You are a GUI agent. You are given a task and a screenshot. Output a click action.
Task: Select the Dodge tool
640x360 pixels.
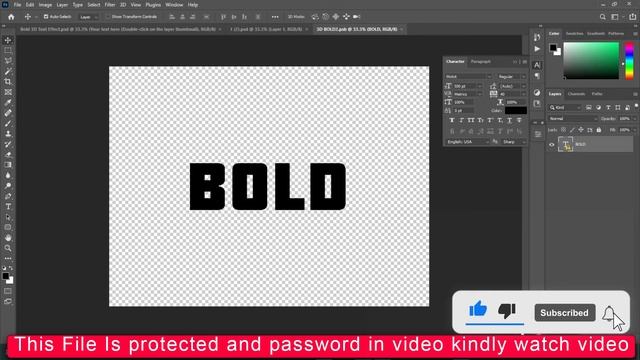pyautogui.click(x=8, y=186)
